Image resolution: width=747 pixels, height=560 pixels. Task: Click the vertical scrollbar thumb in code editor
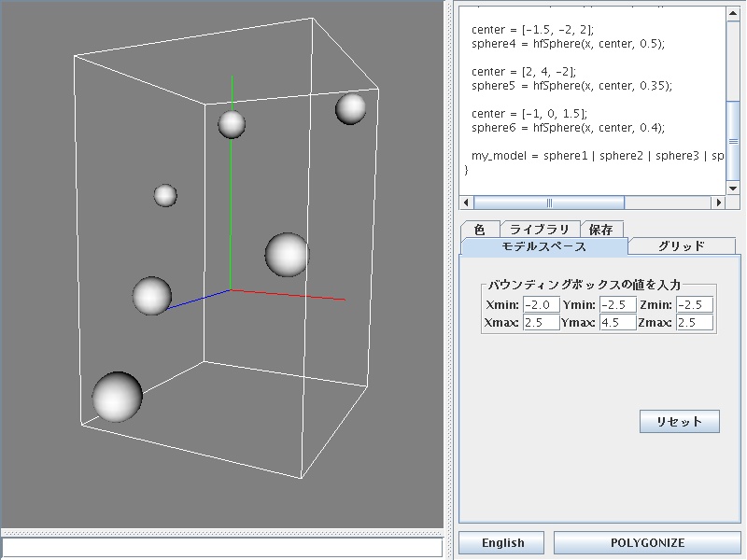tap(733, 141)
